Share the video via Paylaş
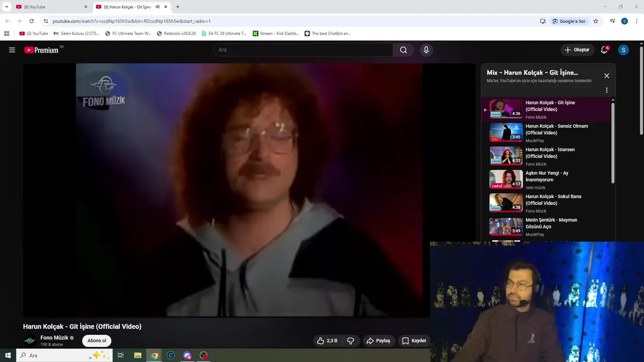The width and height of the screenshot is (644, 362). 378,341
